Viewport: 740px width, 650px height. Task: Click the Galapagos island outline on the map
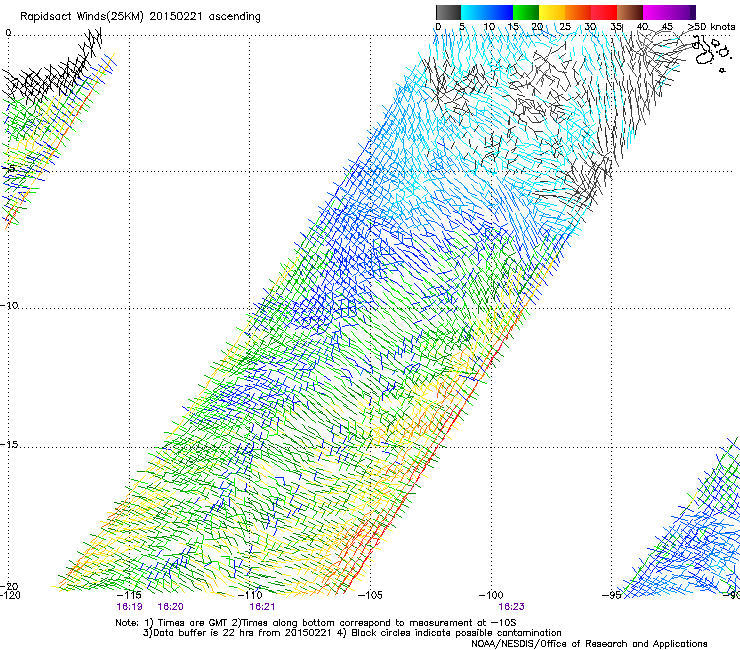pyautogui.click(x=704, y=56)
